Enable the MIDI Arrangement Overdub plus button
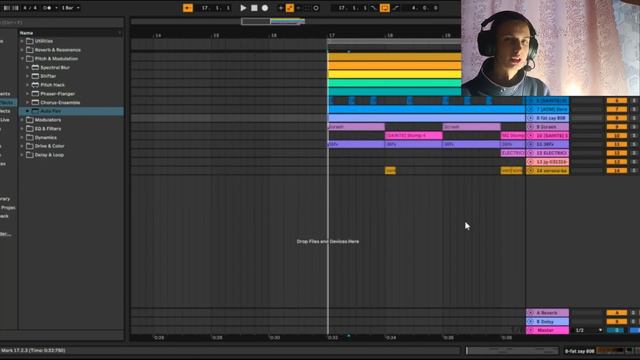 [280, 8]
